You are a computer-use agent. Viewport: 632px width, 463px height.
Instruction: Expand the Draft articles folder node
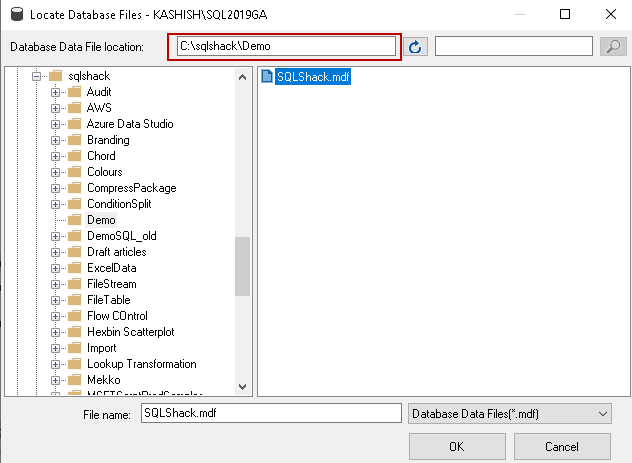[56, 252]
